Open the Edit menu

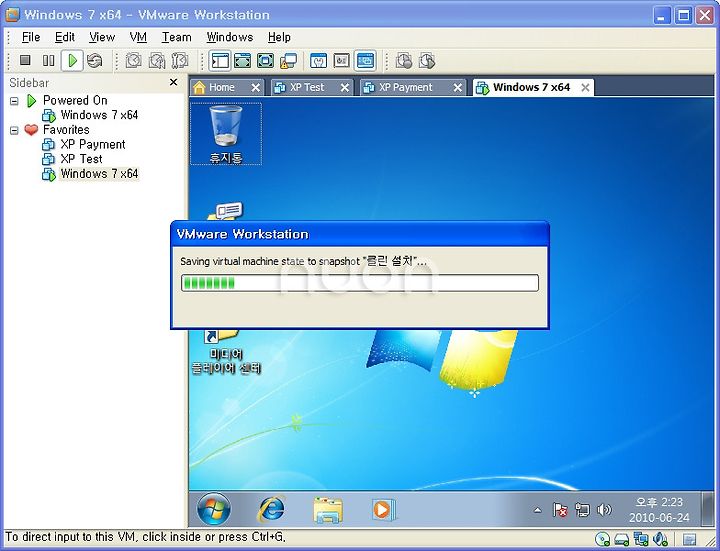tap(65, 37)
